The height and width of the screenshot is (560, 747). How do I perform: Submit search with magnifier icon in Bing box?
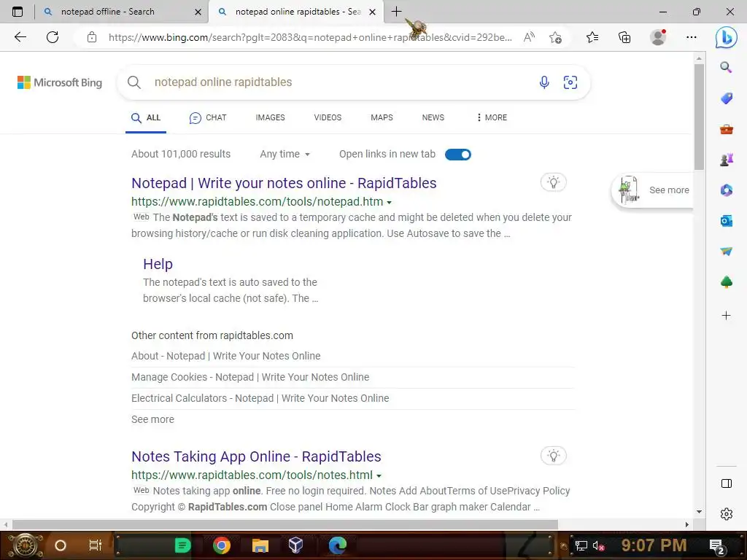134,82
